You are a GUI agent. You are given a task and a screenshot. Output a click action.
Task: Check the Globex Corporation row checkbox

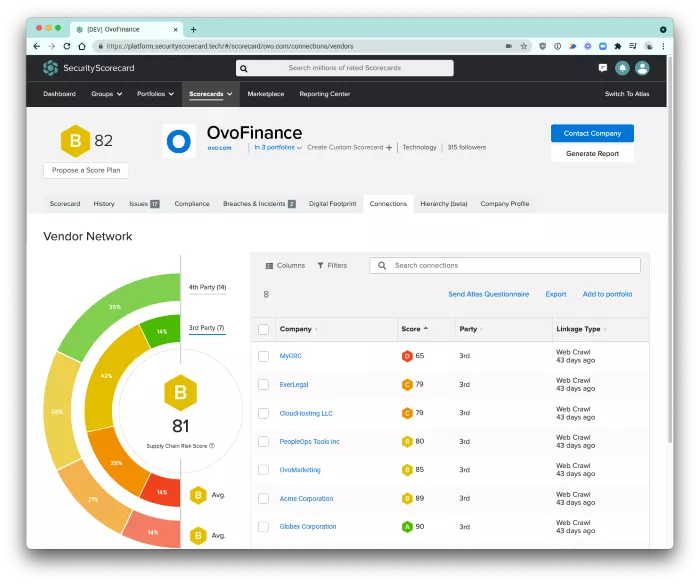[263, 527]
